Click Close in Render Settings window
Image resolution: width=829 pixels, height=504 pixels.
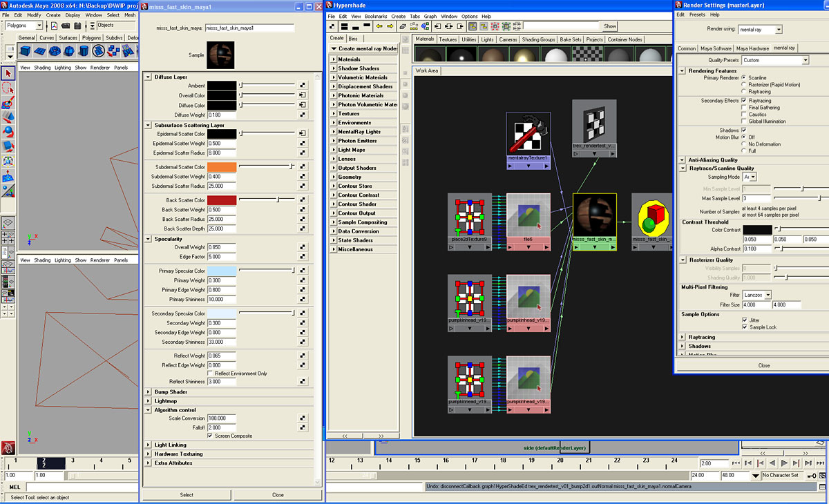point(763,366)
